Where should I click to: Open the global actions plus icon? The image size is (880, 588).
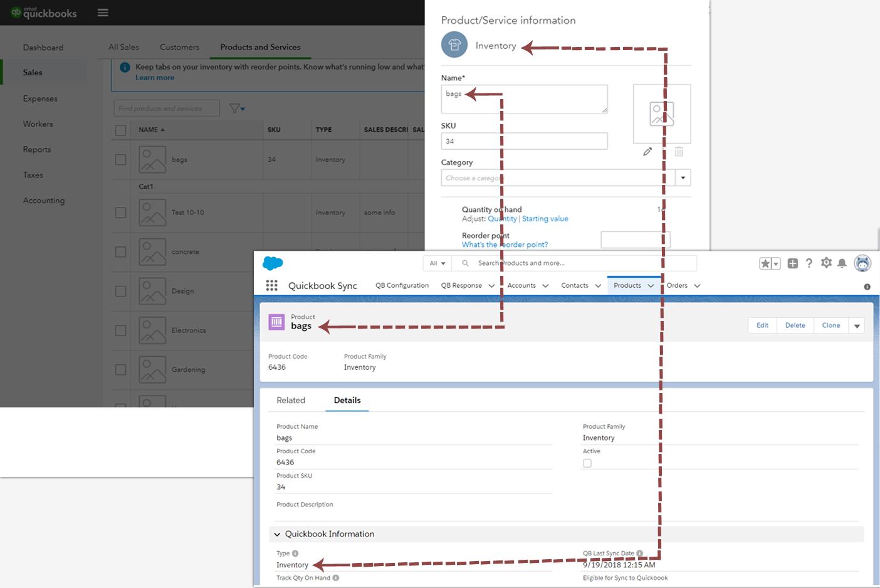[x=793, y=263]
